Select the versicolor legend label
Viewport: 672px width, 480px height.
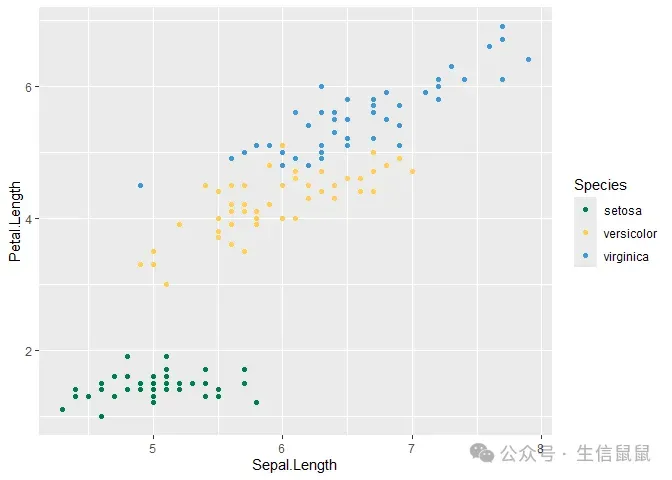[x=630, y=234]
